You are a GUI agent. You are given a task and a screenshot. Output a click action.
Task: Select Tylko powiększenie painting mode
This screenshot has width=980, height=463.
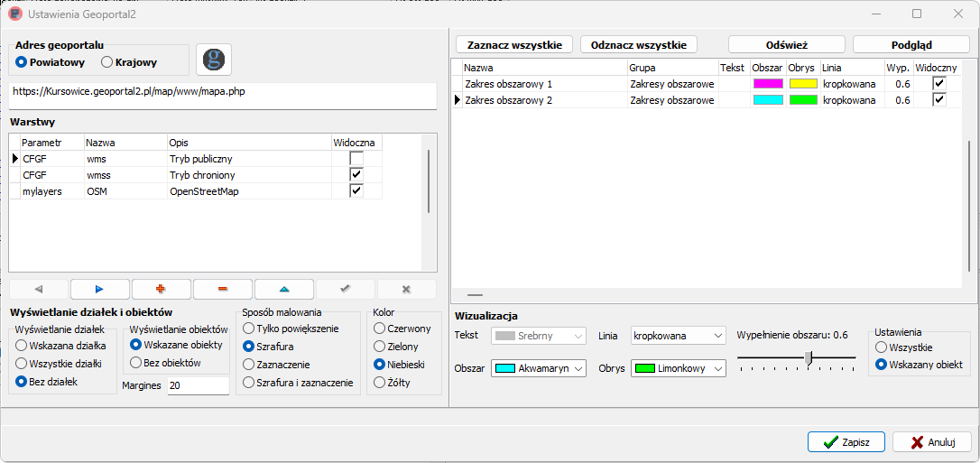point(291,328)
